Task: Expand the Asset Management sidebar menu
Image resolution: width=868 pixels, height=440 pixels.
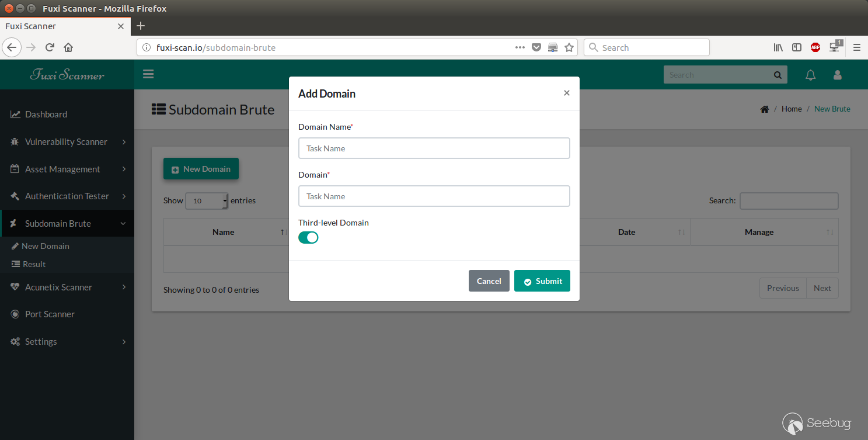Action: pyautogui.click(x=67, y=169)
